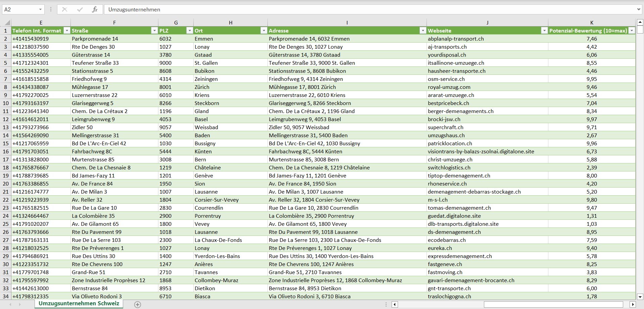644x309 pixels.
Task: Click PLZ cell 9057
Action: pos(176,127)
